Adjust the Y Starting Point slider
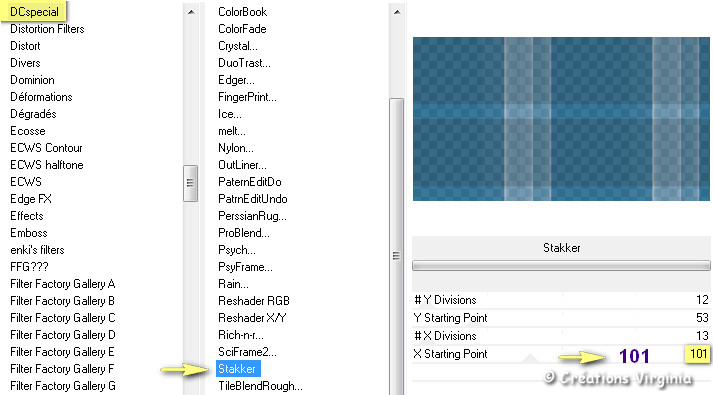This screenshot has width=713, height=395. (561, 318)
